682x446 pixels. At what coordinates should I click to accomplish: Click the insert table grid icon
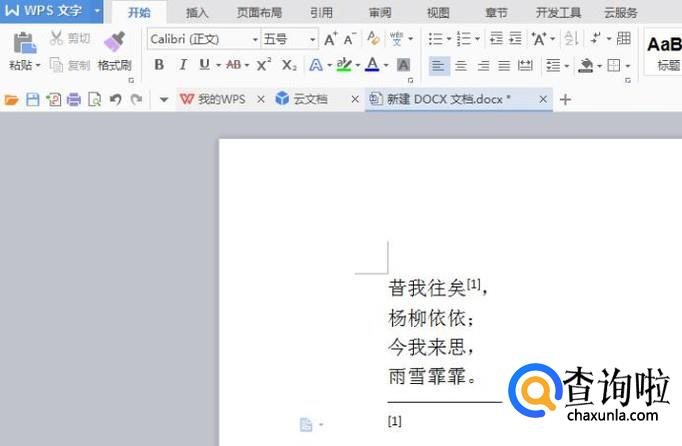[x=624, y=38]
